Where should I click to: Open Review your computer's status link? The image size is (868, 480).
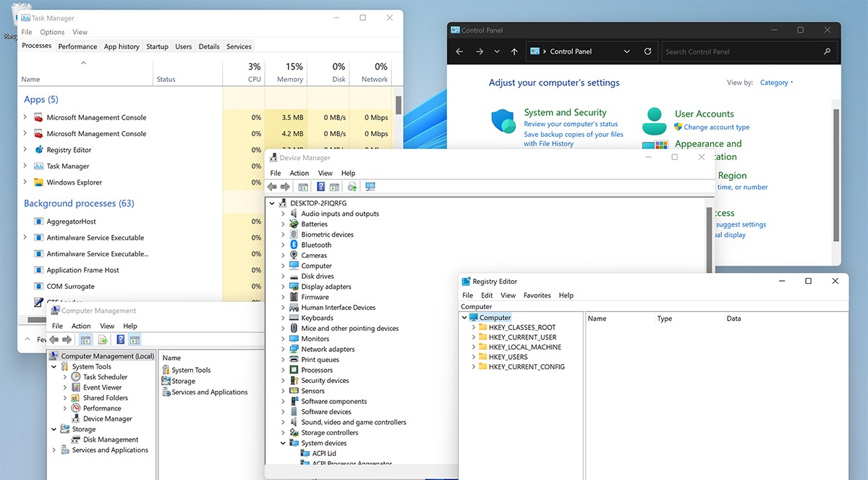click(571, 124)
